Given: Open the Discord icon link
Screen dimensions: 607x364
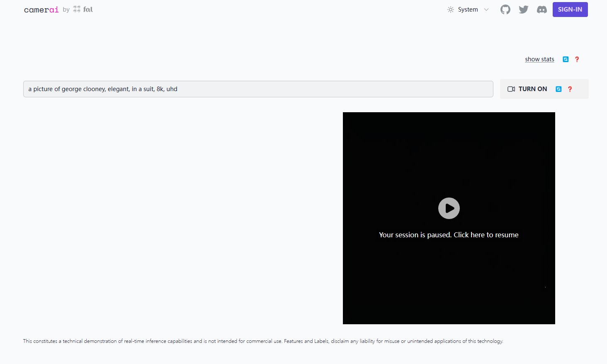Looking at the screenshot, I should pos(541,10).
